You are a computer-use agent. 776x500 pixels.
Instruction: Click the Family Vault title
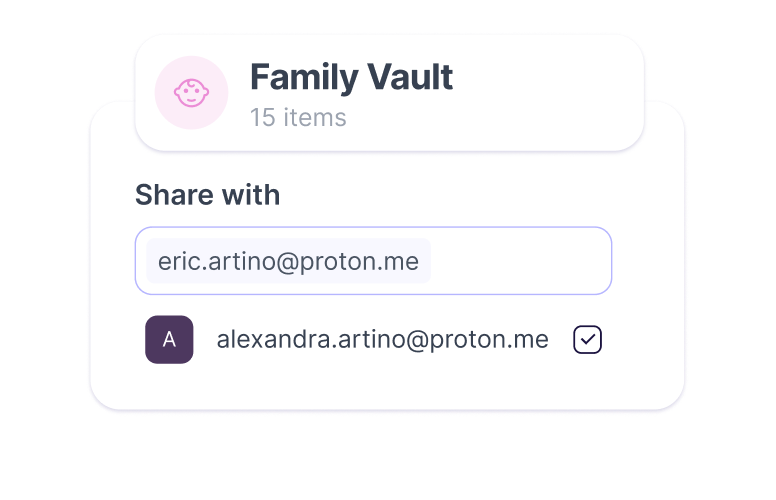351,77
